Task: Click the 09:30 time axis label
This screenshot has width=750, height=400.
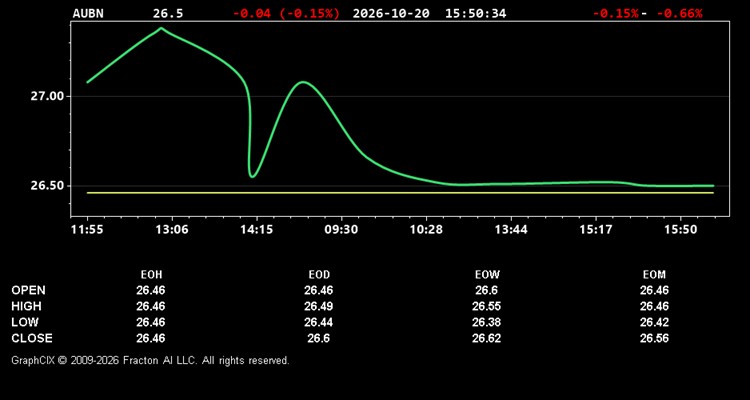Action: coord(341,230)
